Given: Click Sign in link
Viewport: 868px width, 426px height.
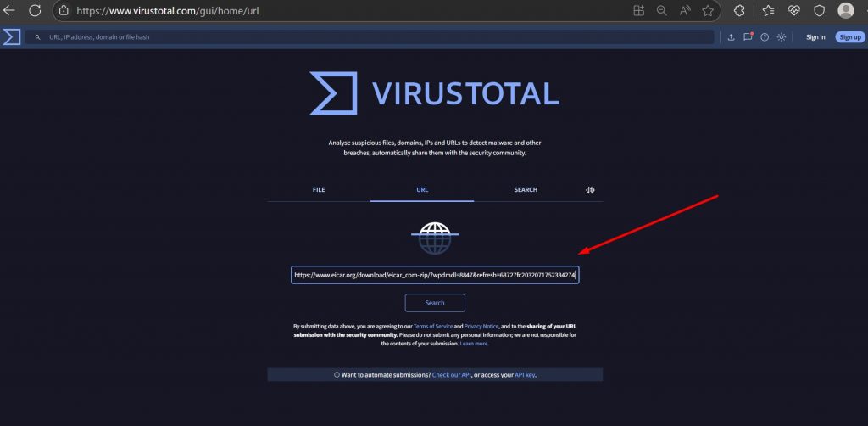Looking at the screenshot, I should 815,37.
